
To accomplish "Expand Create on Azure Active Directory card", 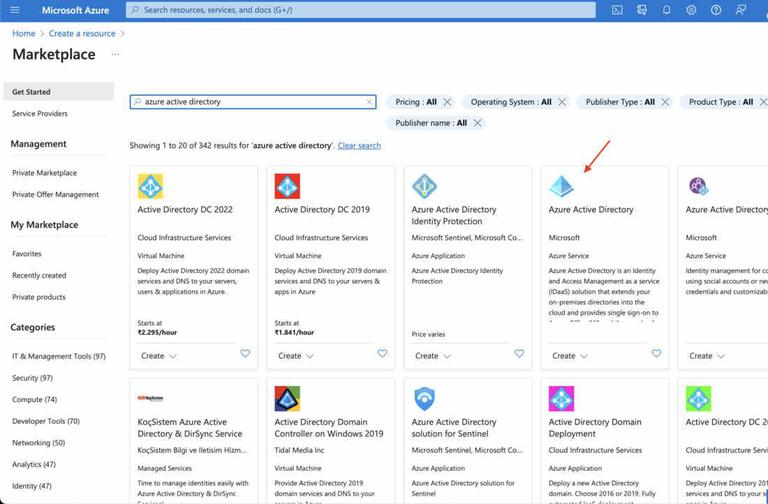I will 570,356.
